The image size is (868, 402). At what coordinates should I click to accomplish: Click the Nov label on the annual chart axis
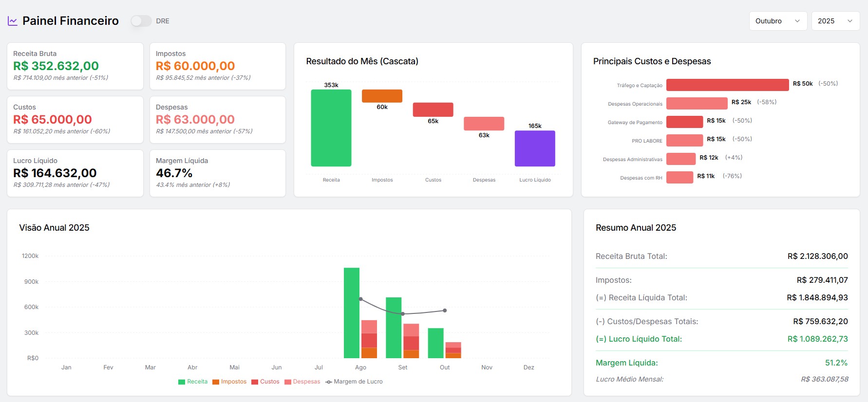point(487,367)
